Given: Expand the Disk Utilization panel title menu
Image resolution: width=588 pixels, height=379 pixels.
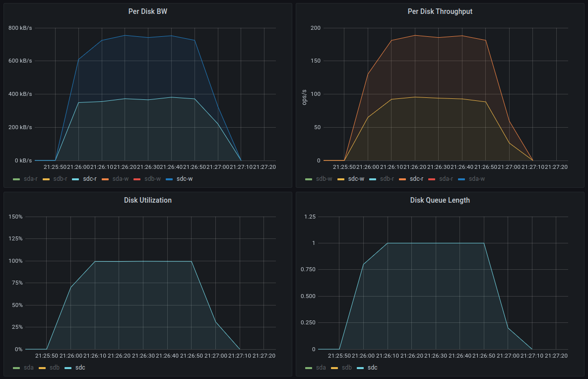Looking at the screenshot, I should (147, 200).
